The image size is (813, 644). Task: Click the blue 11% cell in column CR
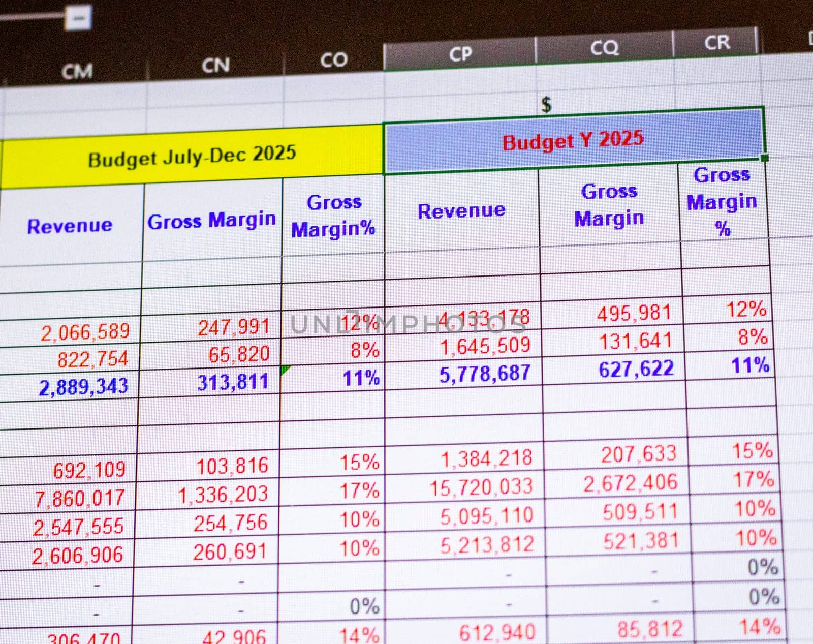pyautogui.click(x=730, y=365)
